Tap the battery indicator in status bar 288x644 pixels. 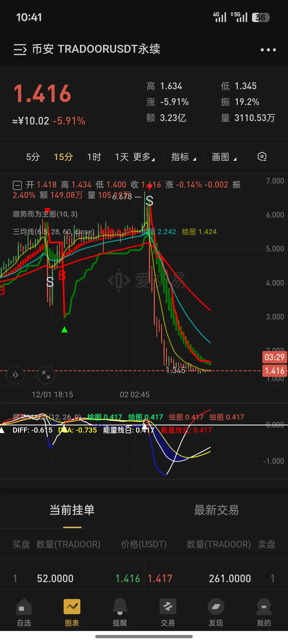(261, 17)
